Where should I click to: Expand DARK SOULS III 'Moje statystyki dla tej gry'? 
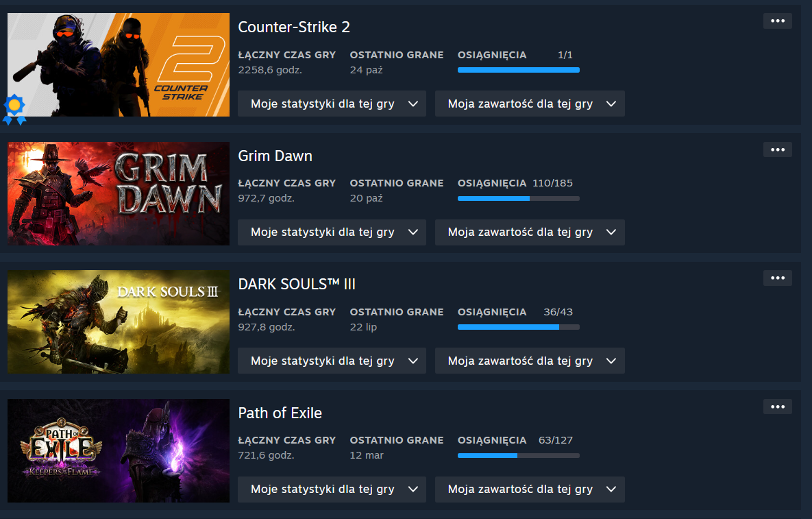(x=332, y=361)
